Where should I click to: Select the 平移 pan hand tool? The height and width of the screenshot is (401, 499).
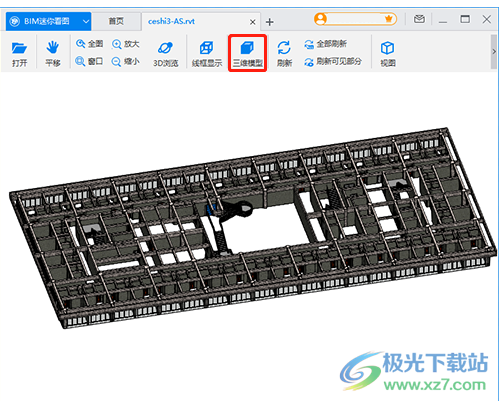pos(53,53)
